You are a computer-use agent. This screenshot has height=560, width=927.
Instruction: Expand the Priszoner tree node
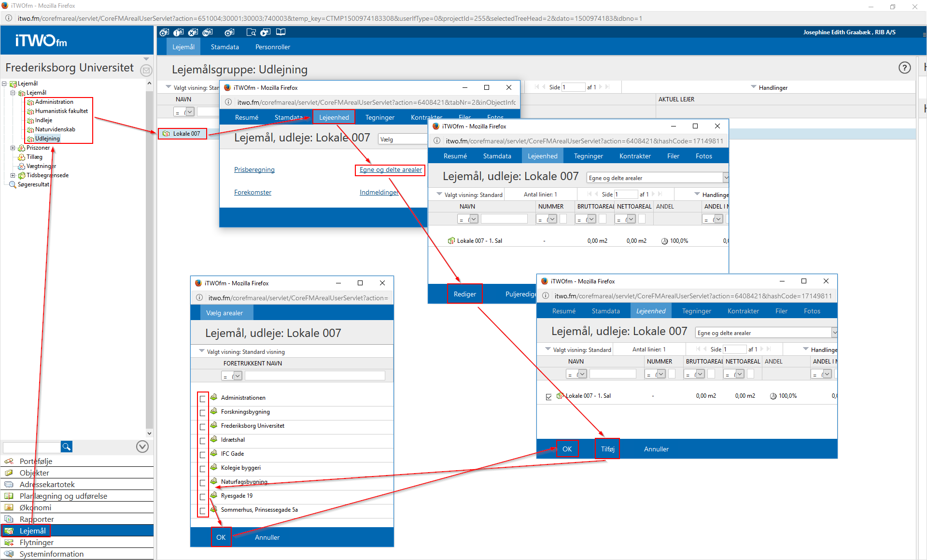pos(13,148)
